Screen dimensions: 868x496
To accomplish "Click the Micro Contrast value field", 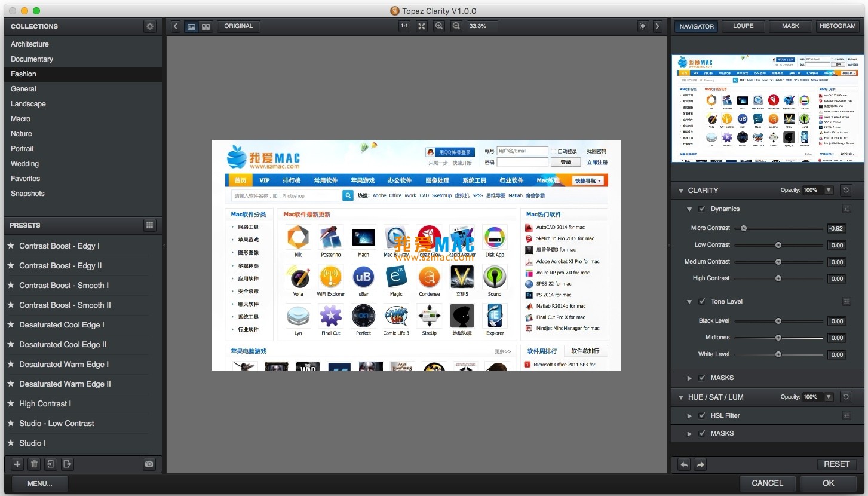I will 836,228.
